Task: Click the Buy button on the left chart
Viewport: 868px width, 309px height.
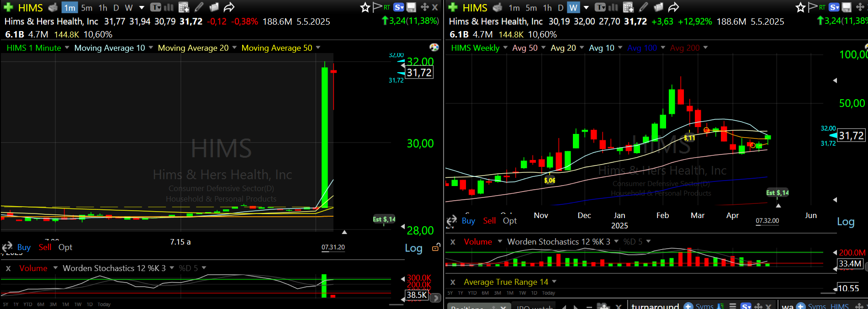Action: click(x=24, y=247)
